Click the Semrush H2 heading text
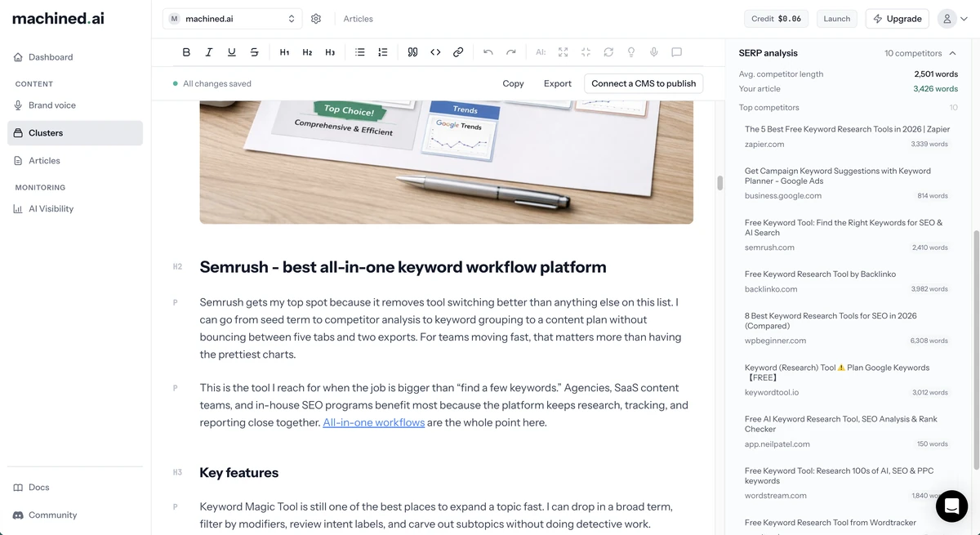The width and height of the screenshot is (980, 535). click(403, 267)
